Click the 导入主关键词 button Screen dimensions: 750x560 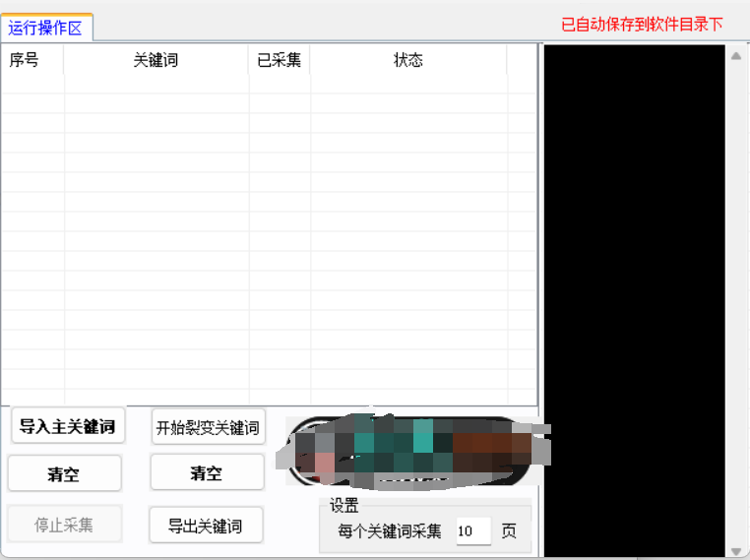67,427
